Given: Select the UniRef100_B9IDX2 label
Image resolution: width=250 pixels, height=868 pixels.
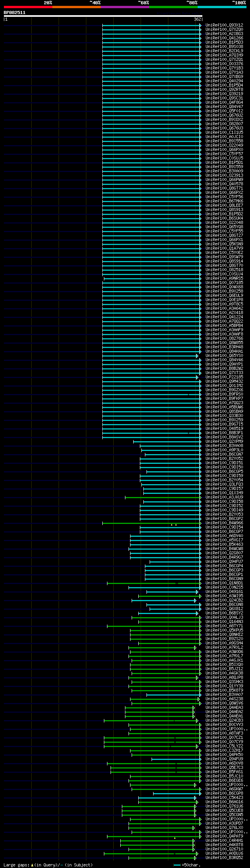Looking at the screenshot, I should 224,120.
